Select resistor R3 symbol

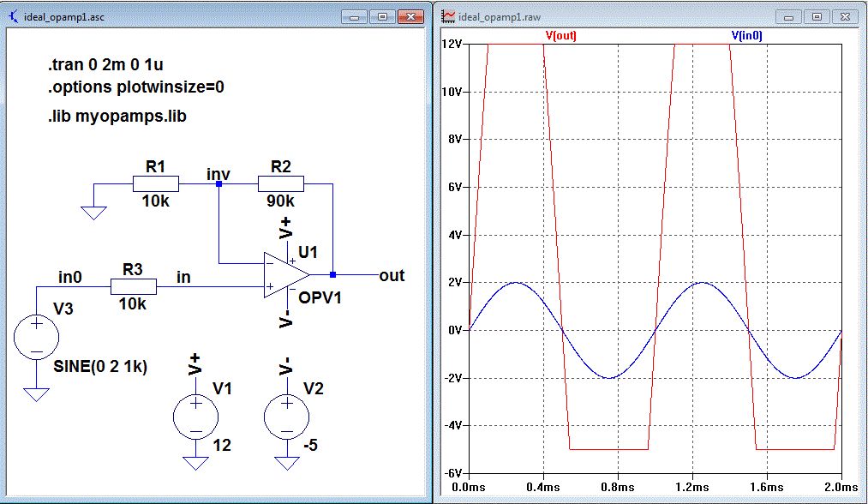point(134,287)
